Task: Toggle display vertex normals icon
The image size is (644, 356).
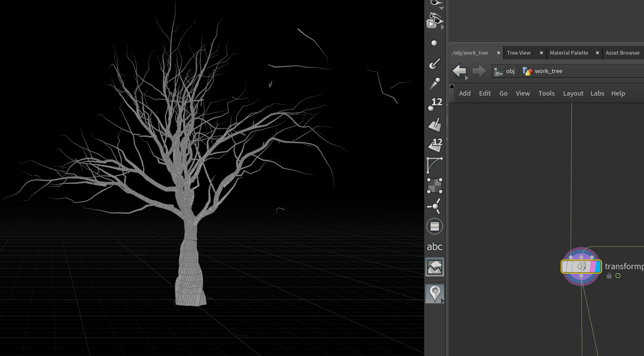Action: point(435,206)
